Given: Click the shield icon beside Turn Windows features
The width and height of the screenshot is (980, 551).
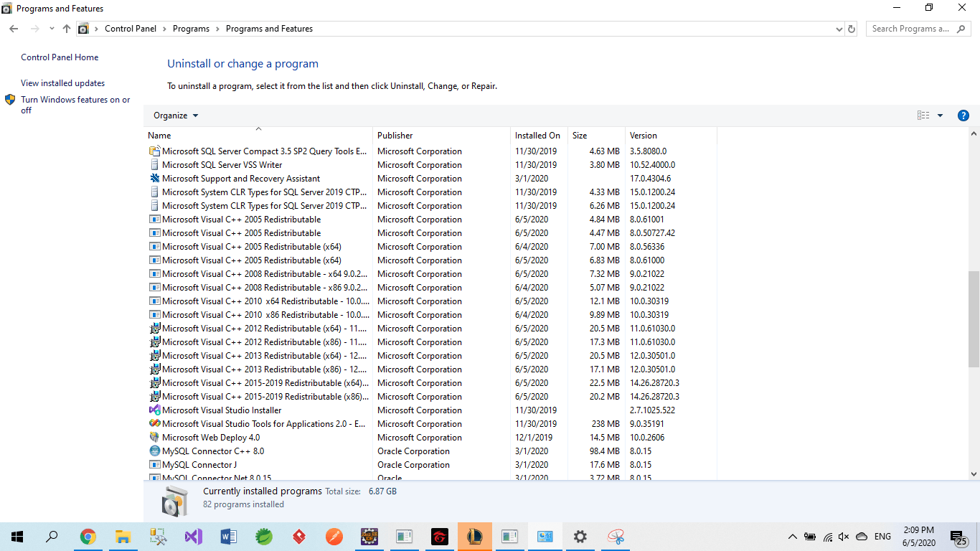Looking at the screenshot, I should (10, 100).
